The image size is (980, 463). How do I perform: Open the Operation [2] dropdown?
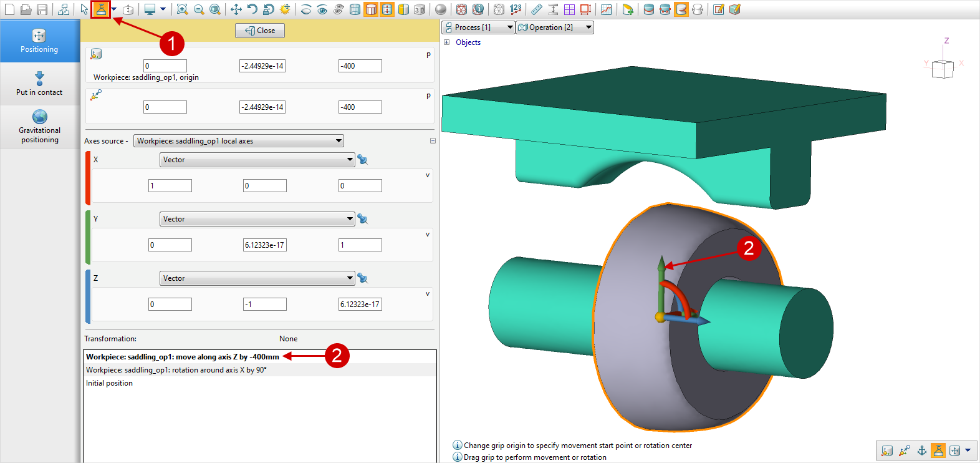pos(554,27)
